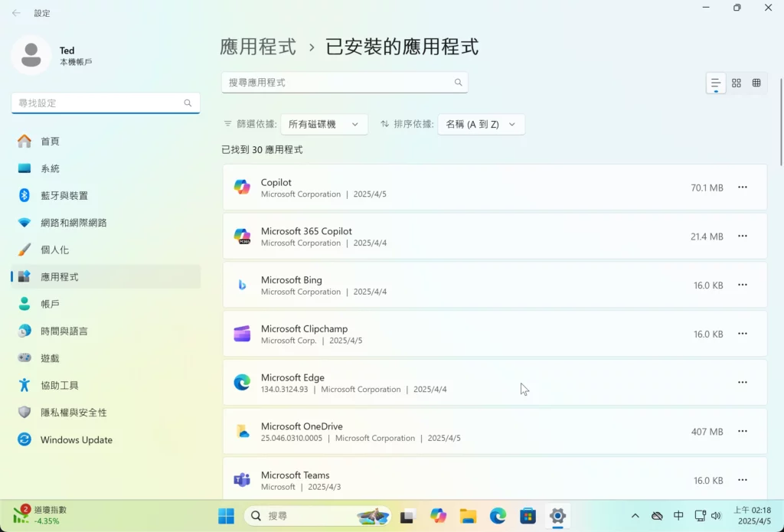Click the 中 input language indicator

pyautogui.click(x=678, y=516)
